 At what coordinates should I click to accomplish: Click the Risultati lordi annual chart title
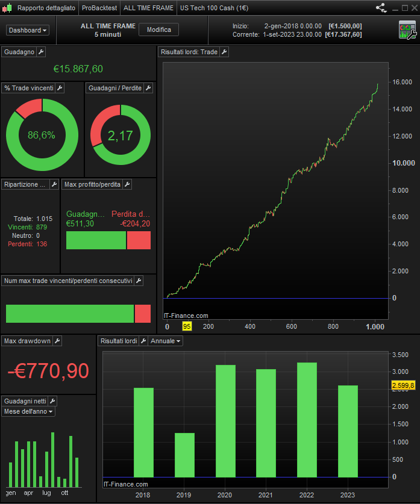click(x=119, y=341)
